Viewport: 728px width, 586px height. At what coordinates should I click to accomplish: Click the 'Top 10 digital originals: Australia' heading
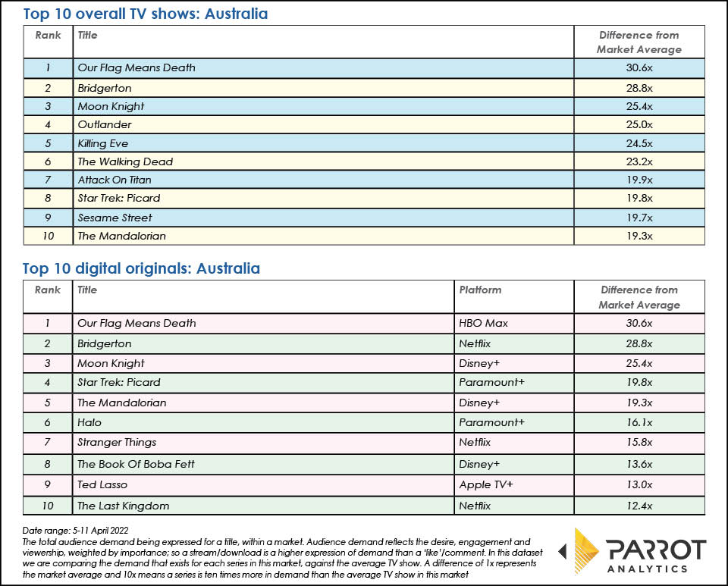(141, 268)
